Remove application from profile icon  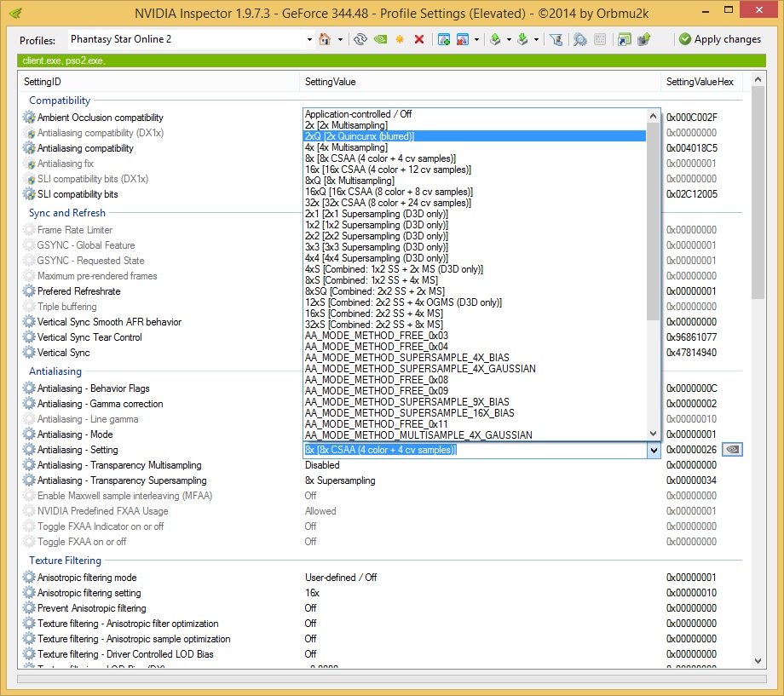pyautogui.click(x=463, y=39)
